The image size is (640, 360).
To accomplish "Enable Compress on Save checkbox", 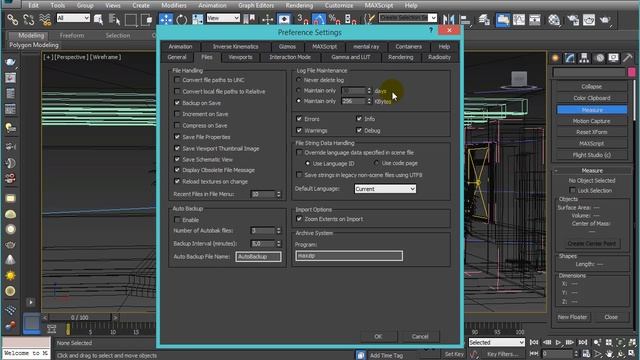I will pyautogui.click(x=177, y=125).
